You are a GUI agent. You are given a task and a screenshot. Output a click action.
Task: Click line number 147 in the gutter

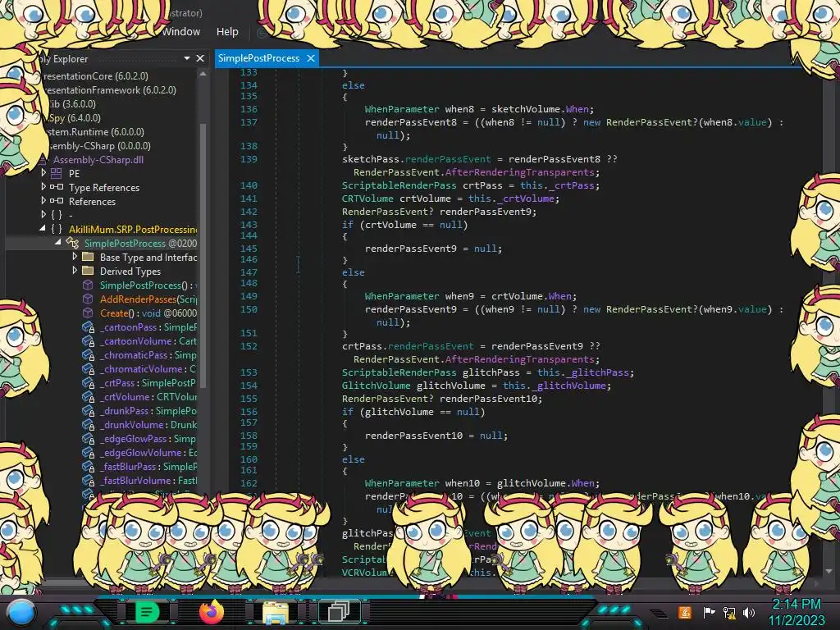249,272
